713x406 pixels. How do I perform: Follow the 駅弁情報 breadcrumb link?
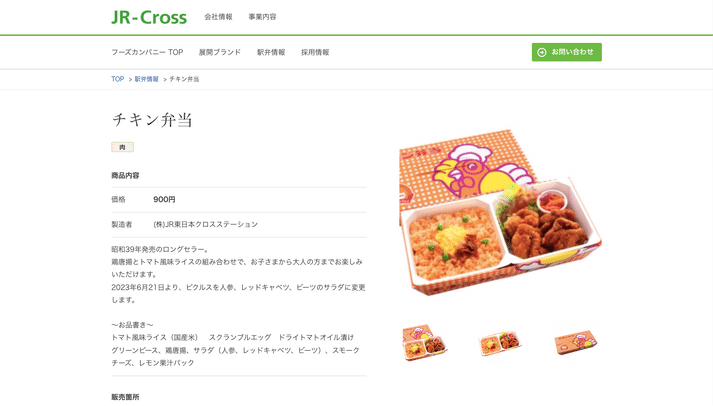(x=146, y=79)
